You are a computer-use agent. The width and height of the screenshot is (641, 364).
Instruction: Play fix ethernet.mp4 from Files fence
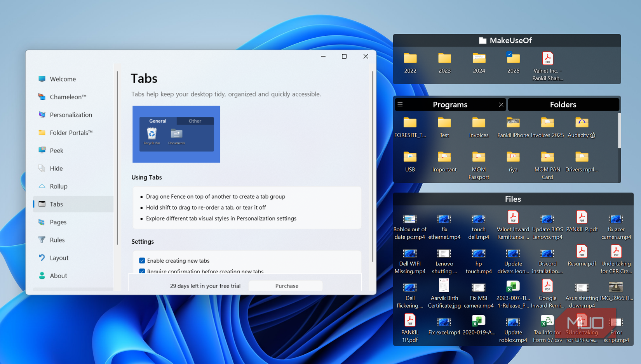444,220
